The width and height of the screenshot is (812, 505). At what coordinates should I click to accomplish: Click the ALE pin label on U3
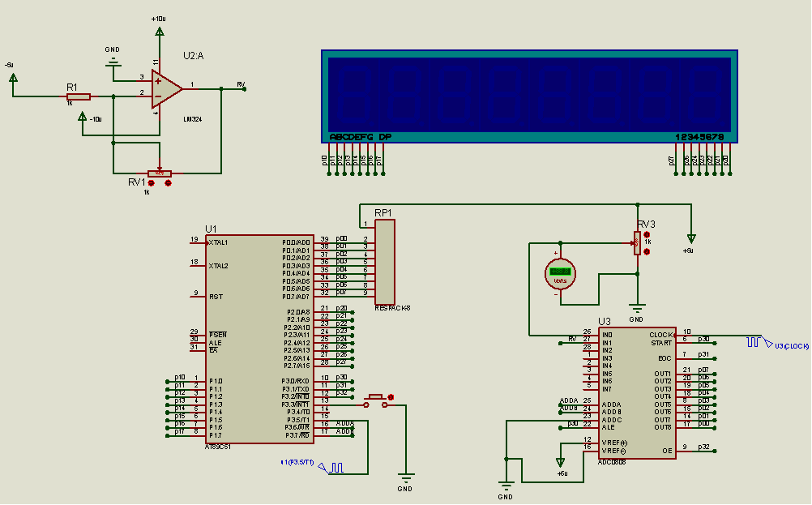(x=609, y=427)
